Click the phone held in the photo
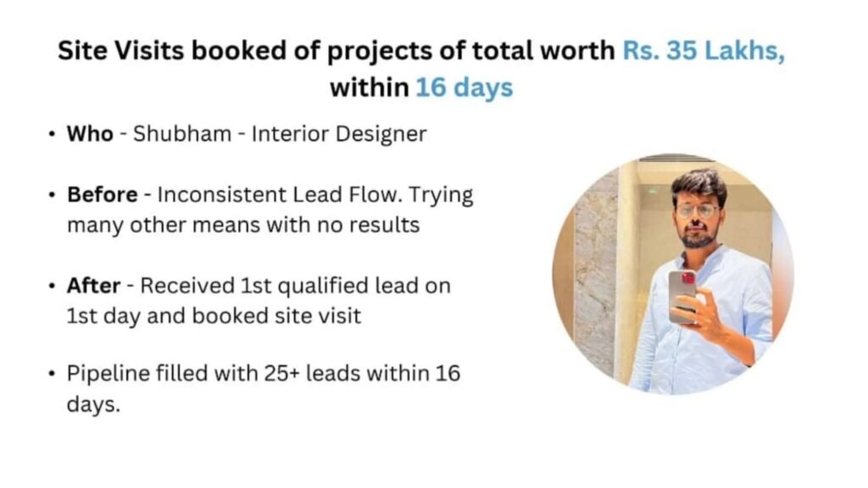868x488 pixels. 682,297
